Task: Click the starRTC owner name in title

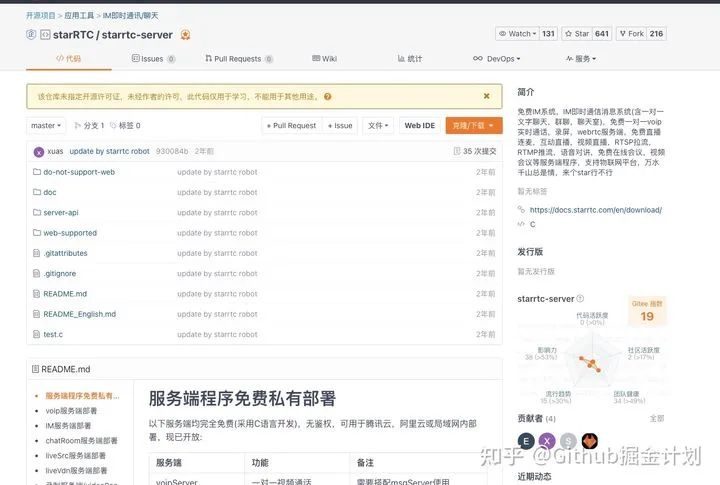Action: 73,35
